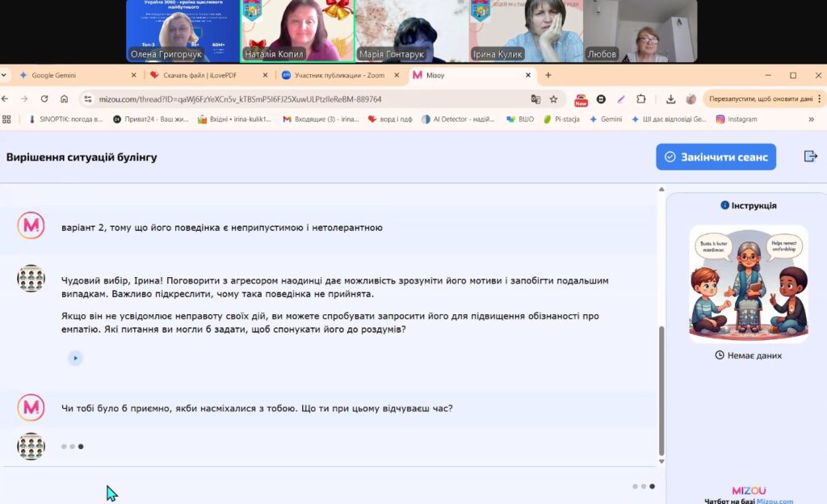Click the chat vertical scrollbar thumb
This screenshot has height=504, width=827.
pos(661,391)
